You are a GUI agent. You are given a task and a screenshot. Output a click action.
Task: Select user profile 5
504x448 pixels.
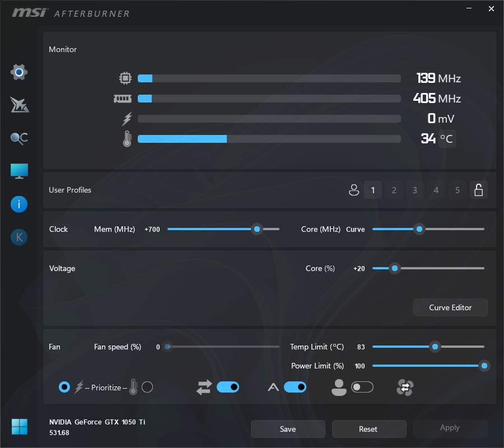pos(458,190)
